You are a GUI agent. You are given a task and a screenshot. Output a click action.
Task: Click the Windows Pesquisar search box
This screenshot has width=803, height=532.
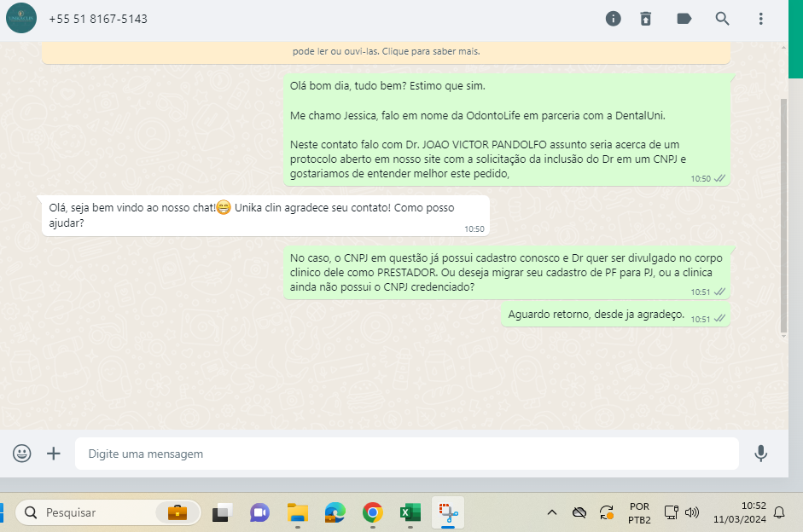pyautogui.click(x=108, y=512)
